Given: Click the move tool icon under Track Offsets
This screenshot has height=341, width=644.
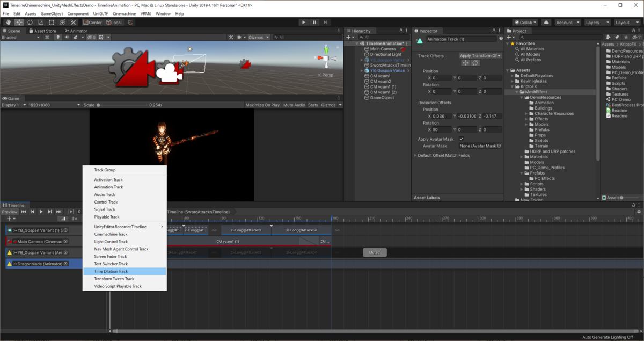Looking at the screenshot, I should (466, 63).
